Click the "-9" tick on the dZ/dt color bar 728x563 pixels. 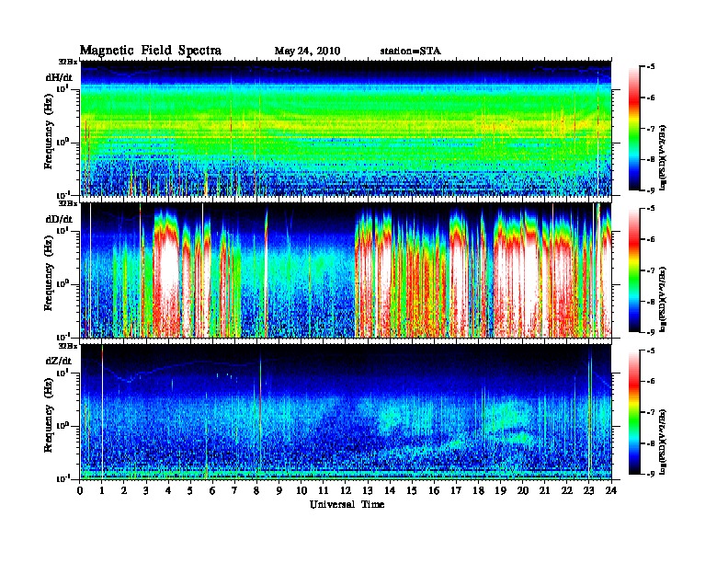(x=651, y=474)
